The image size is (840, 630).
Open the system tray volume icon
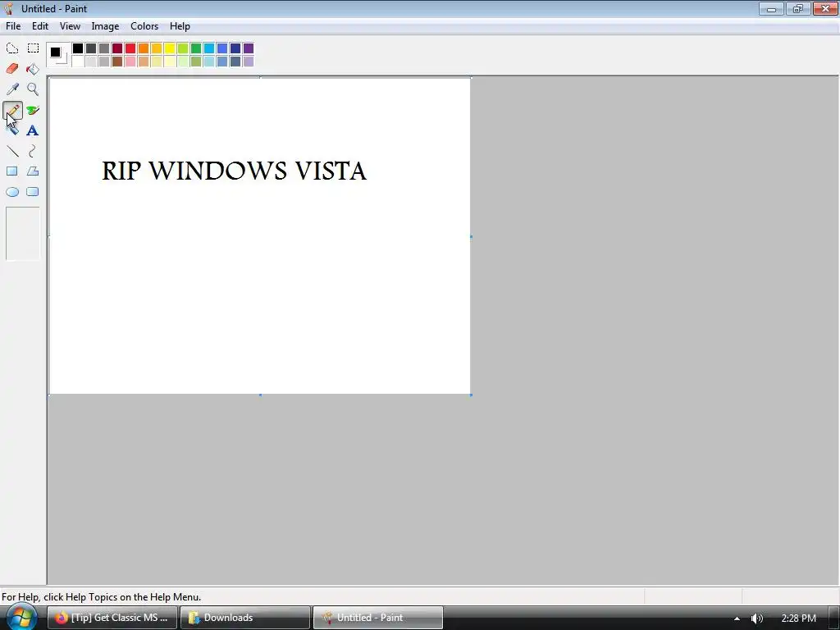pos(756,619)
